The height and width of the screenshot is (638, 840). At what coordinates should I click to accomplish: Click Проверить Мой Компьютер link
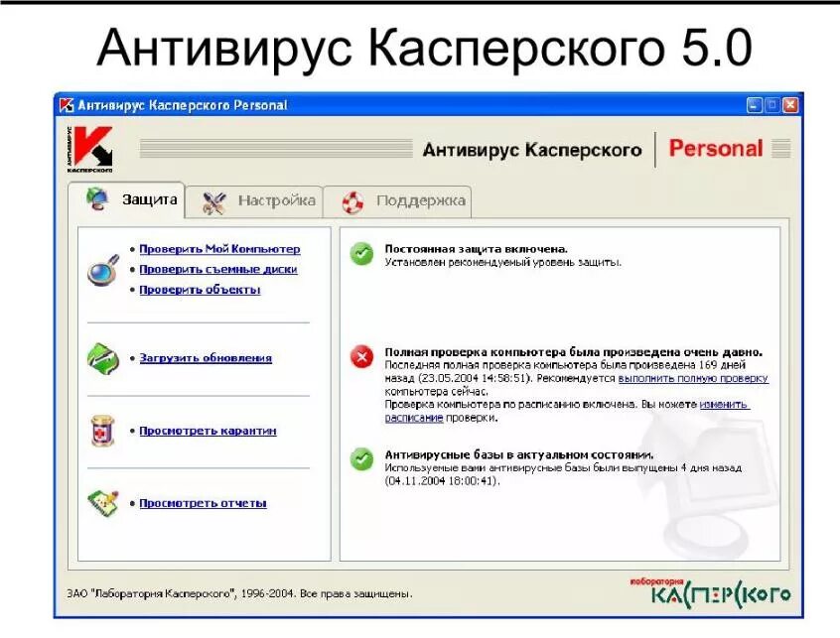pyautogui.click(x=219, y=249)
